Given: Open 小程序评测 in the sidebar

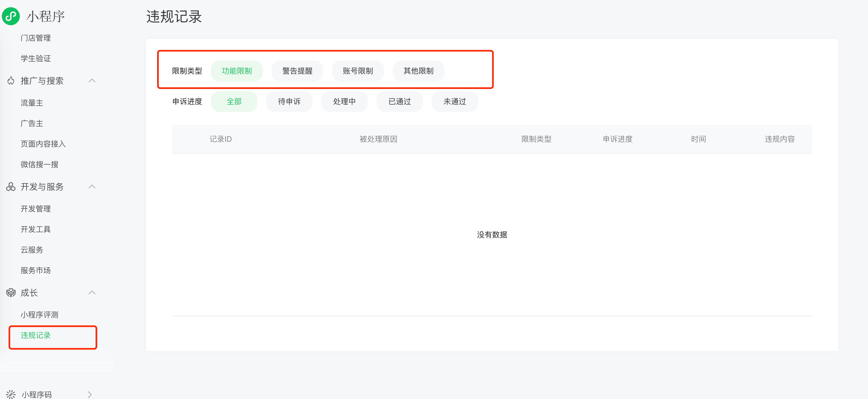Looking at the screenshot, I should click(x=39, y=315).
